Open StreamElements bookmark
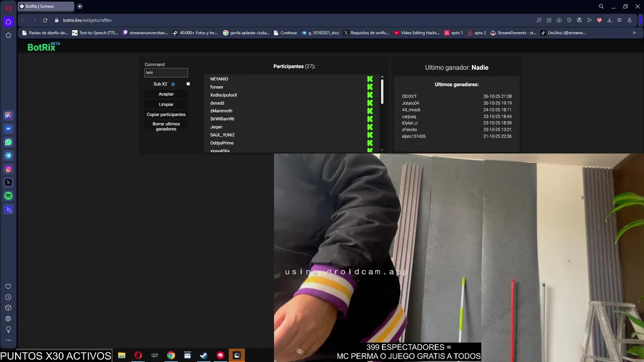This screenshot has height=362, width=644. (x=513, y=33)
